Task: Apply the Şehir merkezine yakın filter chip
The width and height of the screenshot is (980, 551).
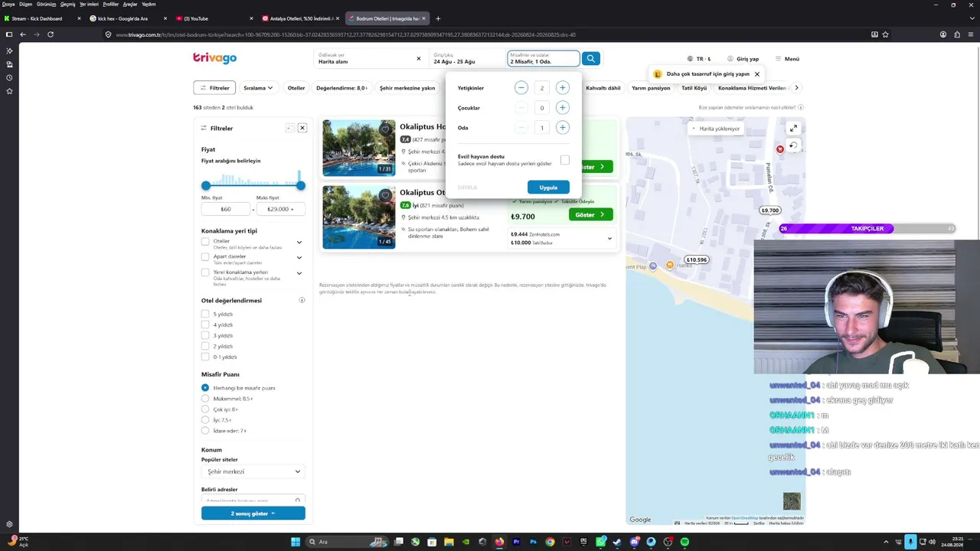Action: 407,88
